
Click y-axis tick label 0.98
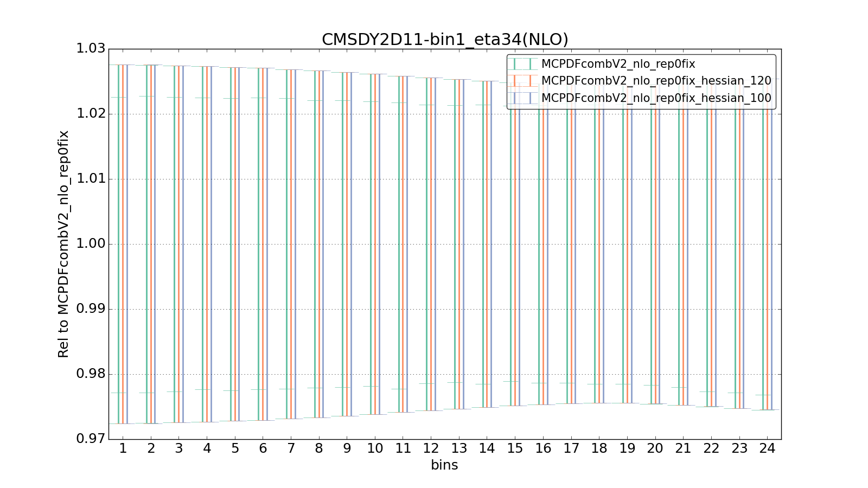pyautogui.click(x=91, y=374)
